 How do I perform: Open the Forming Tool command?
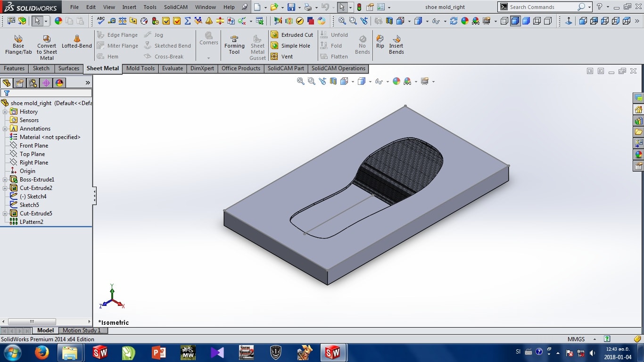[234, 44]
